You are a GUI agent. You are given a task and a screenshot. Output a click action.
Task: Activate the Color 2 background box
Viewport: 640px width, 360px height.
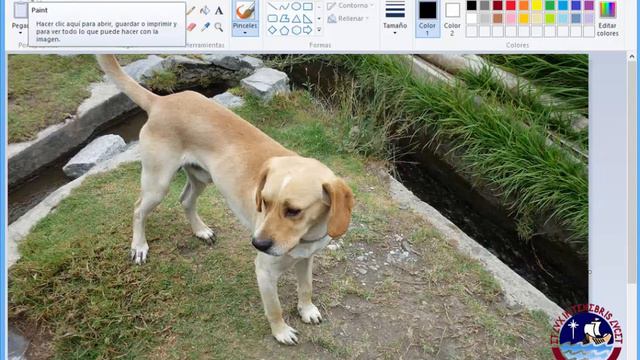(452, 19)
